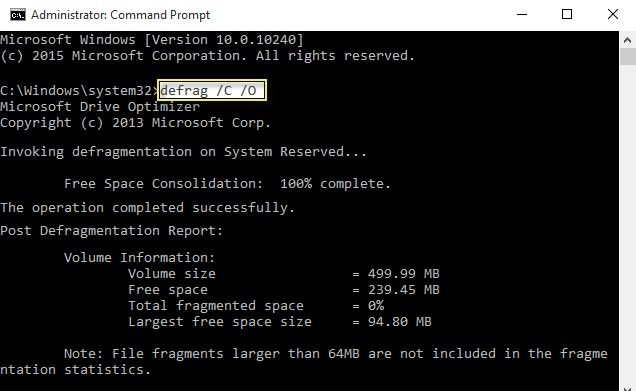Click the 'Post Defragmentation Report:' heading
Viewport: 636px width, 391px height.
click(x=112, y=231)
